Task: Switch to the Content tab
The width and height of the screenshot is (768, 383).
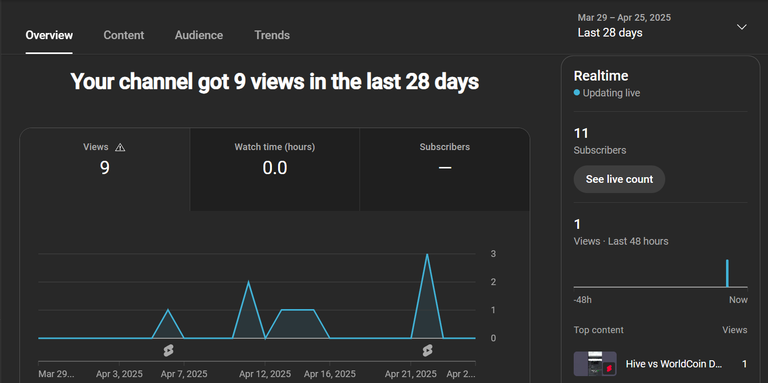Action: click(x=123, y=35)
